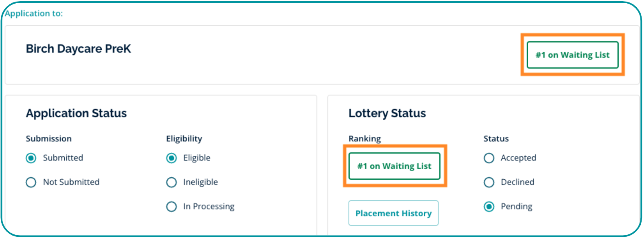Click the Status column label
The height and width of the screenshot is (238, 644).
496,139
